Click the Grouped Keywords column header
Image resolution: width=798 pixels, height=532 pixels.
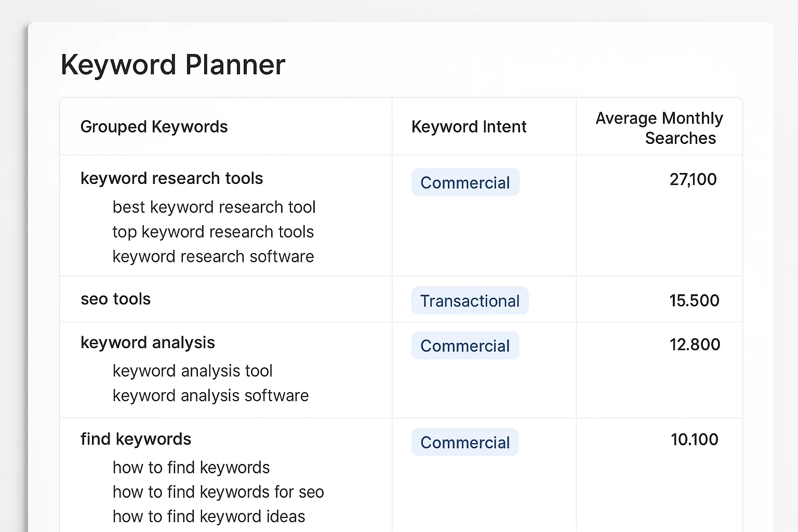154,126
